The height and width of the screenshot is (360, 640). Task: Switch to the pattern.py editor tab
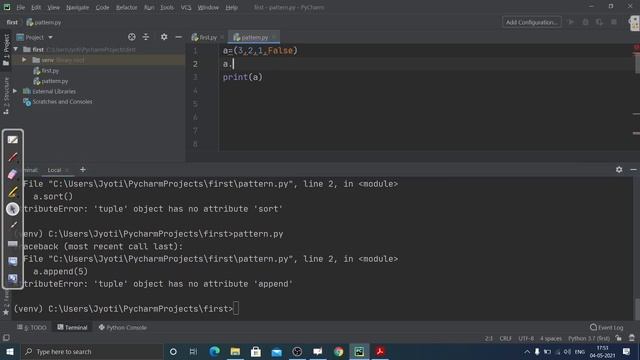[254, 37]
